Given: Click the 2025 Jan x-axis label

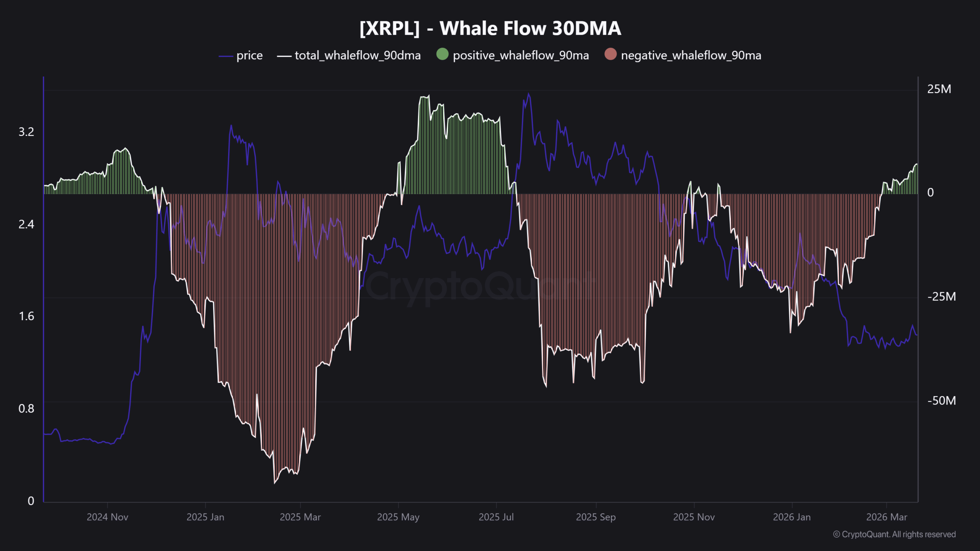Looking at the screenshot, I should 205,517.
